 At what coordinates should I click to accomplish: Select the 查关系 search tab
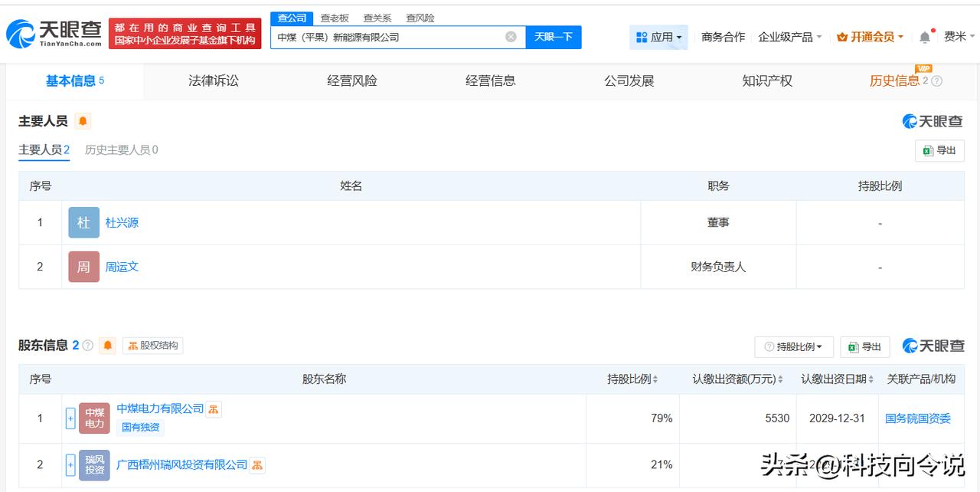pyautogui.click(x=377, y=18)
